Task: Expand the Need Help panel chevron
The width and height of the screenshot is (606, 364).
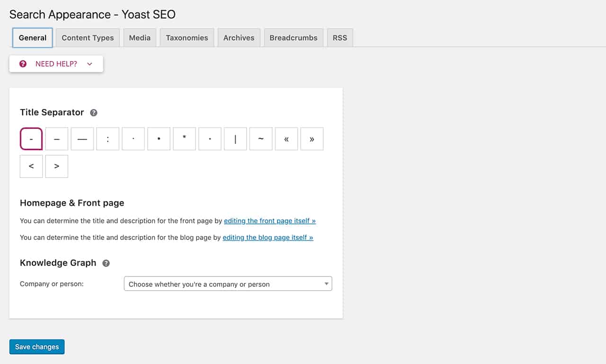Action: click(x=89, y=64)
